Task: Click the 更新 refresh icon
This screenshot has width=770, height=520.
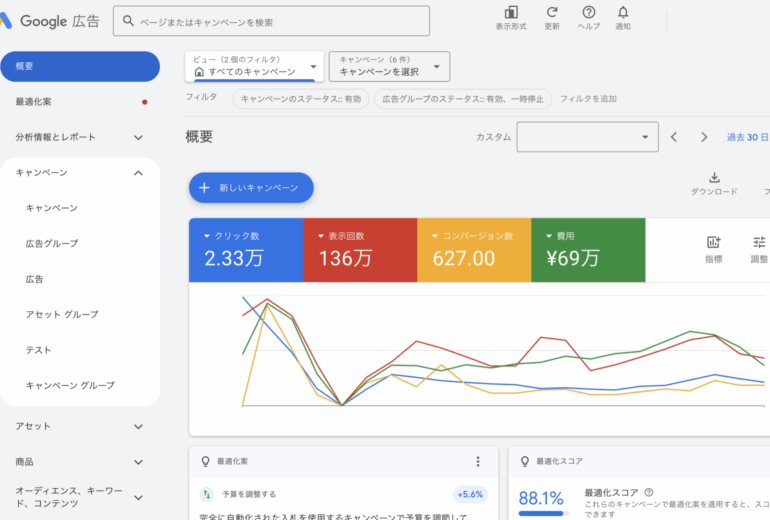Action: click(x=552, y=12)
